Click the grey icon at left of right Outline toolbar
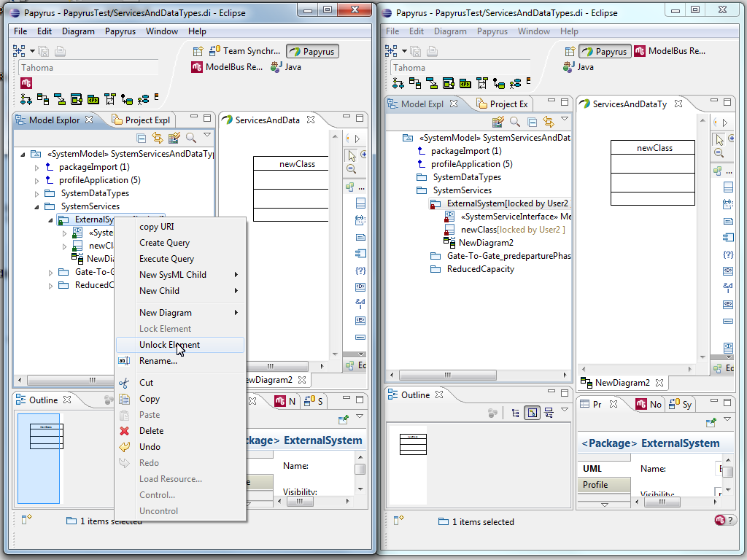The height and width of the screenshot is (560, 747). [493, 413]
